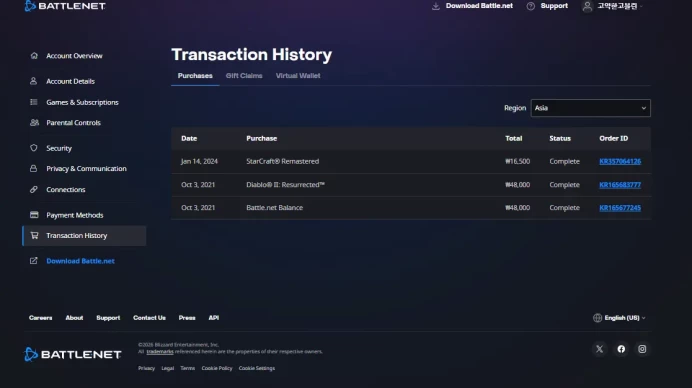Image resolution: width=692 pixels, height=388 pixels.
Task: Click the user profile avatar icon
Action: click(587, 6)
